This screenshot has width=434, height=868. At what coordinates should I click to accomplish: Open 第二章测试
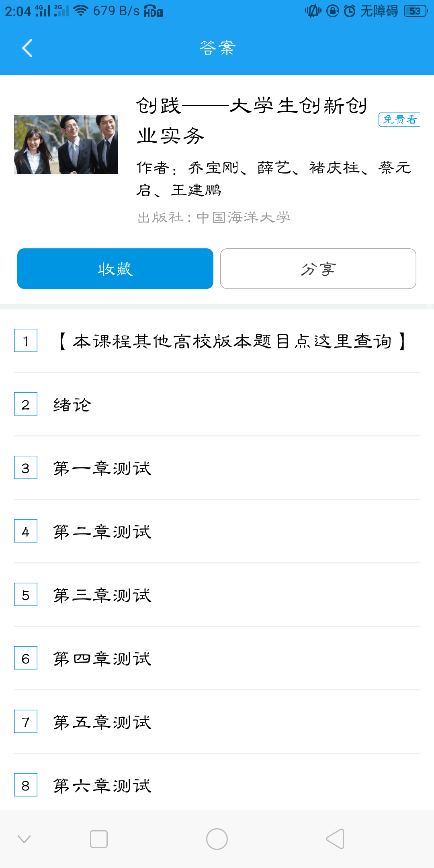tap(217, 531)
